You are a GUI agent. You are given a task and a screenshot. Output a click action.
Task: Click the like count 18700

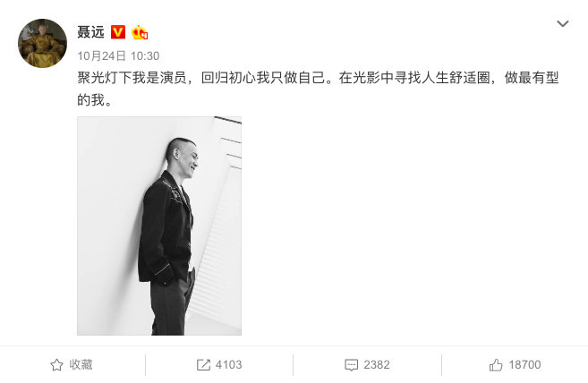524,364
